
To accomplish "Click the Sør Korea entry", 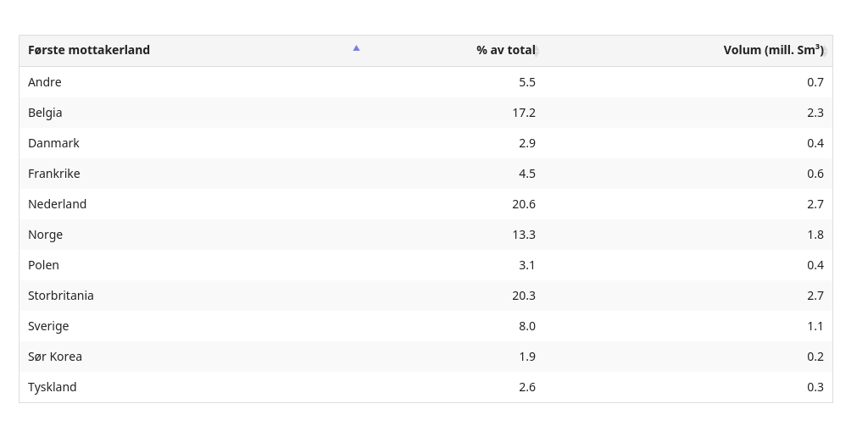I will tap(55, 357).
